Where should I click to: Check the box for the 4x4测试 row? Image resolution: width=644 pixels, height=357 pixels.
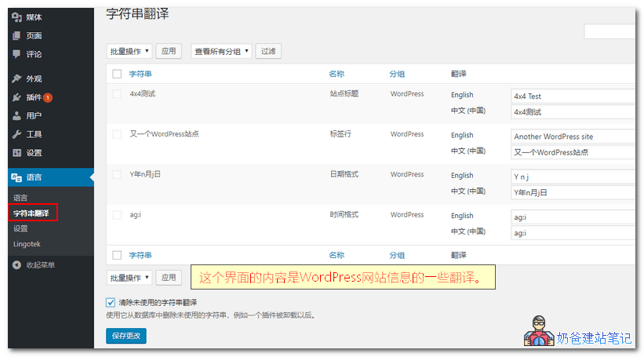(x=117, y=94)
